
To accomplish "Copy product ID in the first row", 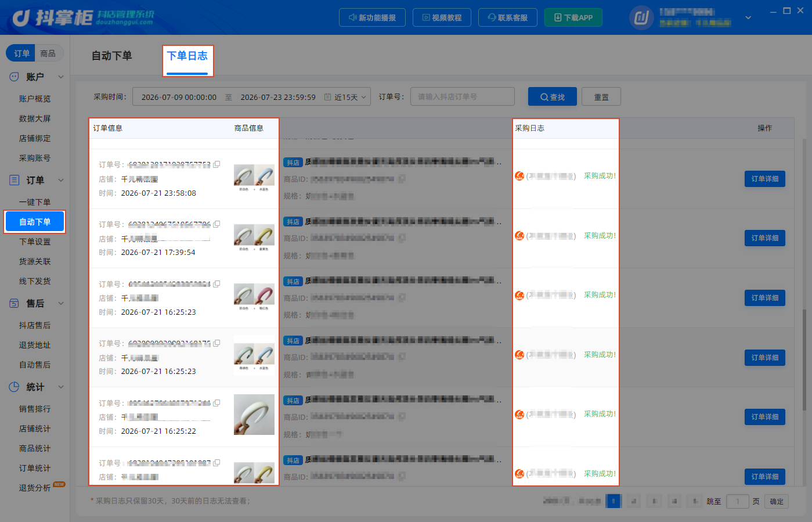I will coord(401,179).
